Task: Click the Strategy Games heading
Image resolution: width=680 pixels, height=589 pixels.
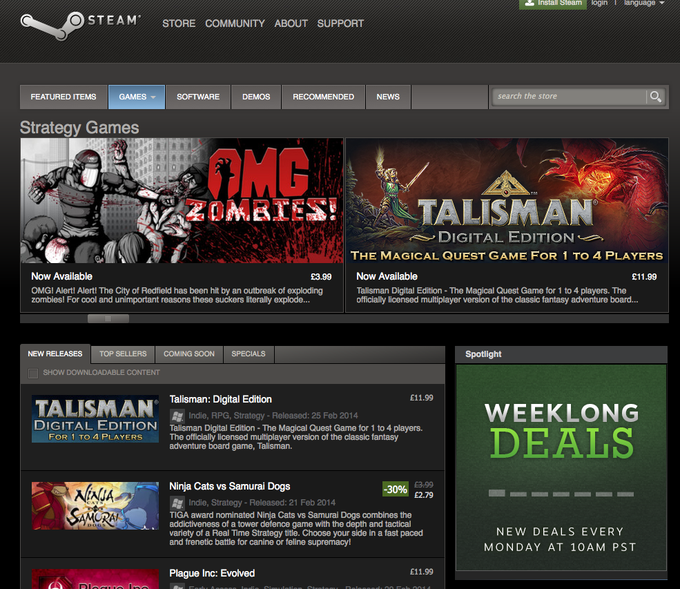Action: pyautogui.click(x=79, y=128)
